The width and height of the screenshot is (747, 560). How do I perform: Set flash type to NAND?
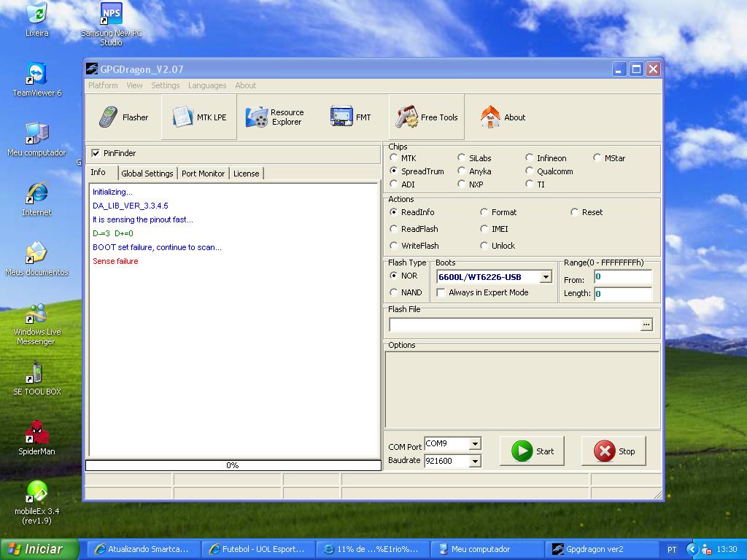coord(393,292)
